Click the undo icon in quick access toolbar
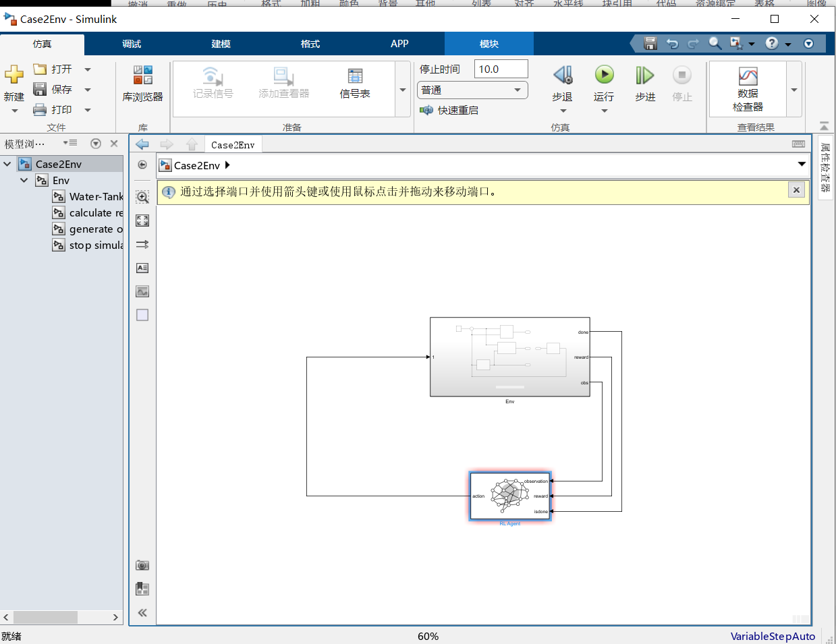 pyautogui.click(x=672, y=44)
